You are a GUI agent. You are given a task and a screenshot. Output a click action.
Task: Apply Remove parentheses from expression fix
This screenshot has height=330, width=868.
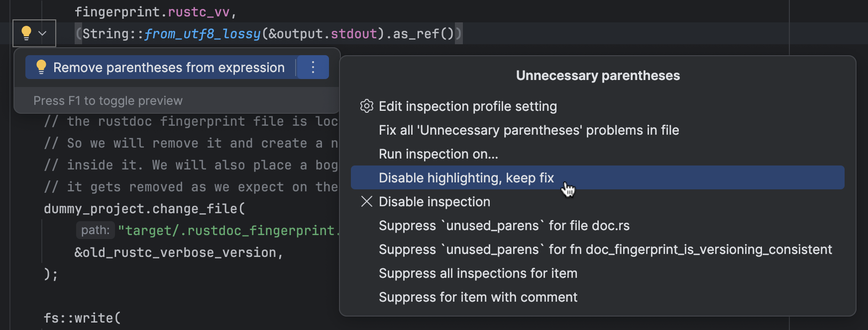(169, 68)
